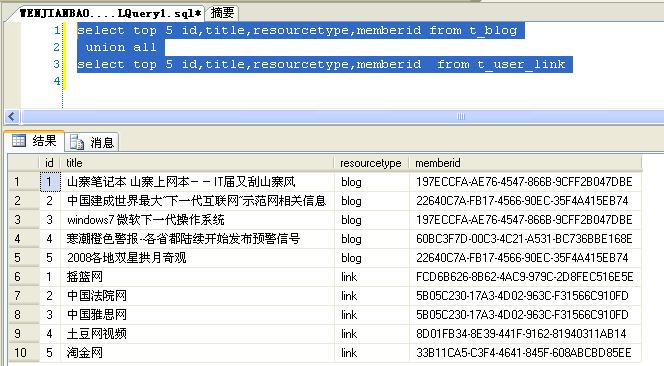Click the title column header
The height and width of the screenshot is (366, 664).
coord(197,163)
